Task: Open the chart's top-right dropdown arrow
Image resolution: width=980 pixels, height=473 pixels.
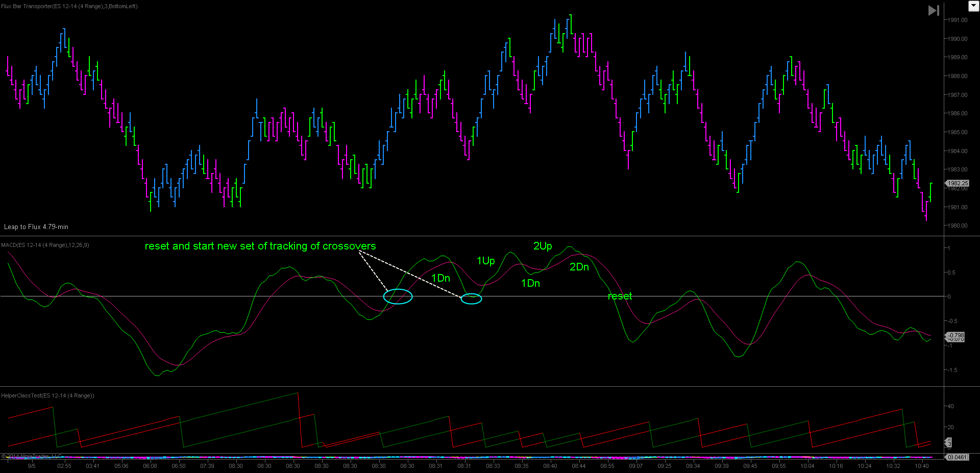Action: click(x=974, y=6)
